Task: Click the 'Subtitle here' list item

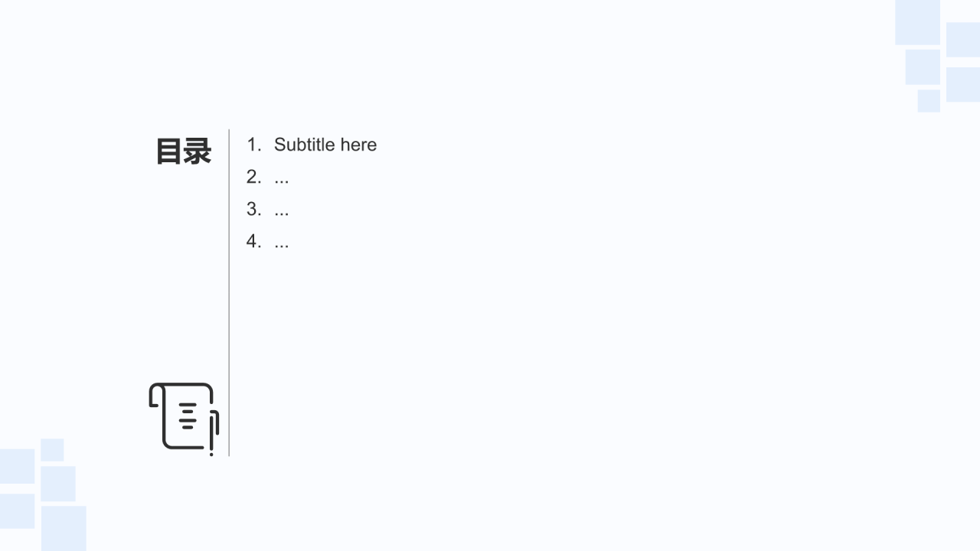Action: pos(325,145)
